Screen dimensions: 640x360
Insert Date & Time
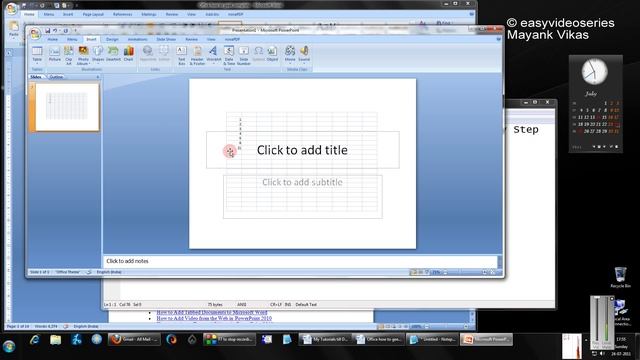(x=229, y=55)
